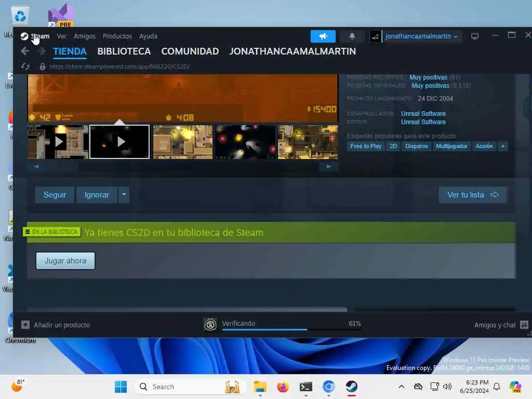Play the selected dark video thumbnail
The width and height of the screenshot is (532, 399).
pos(119,142)
